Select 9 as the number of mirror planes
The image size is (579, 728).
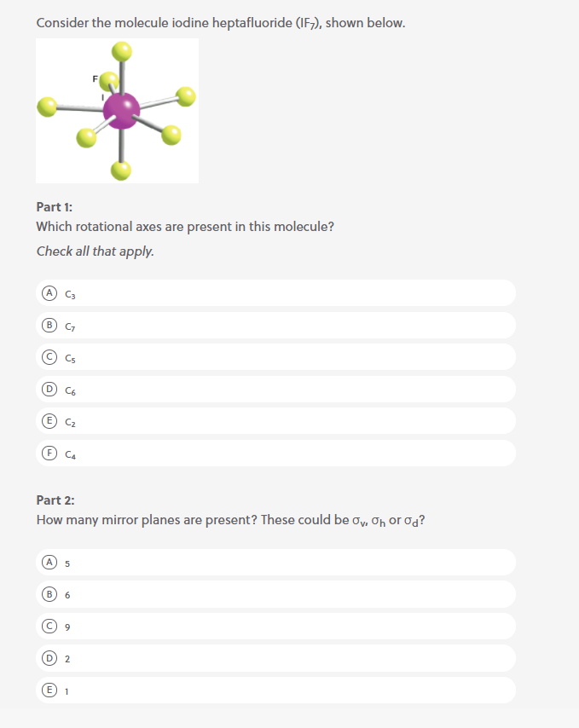click(275, 626)
